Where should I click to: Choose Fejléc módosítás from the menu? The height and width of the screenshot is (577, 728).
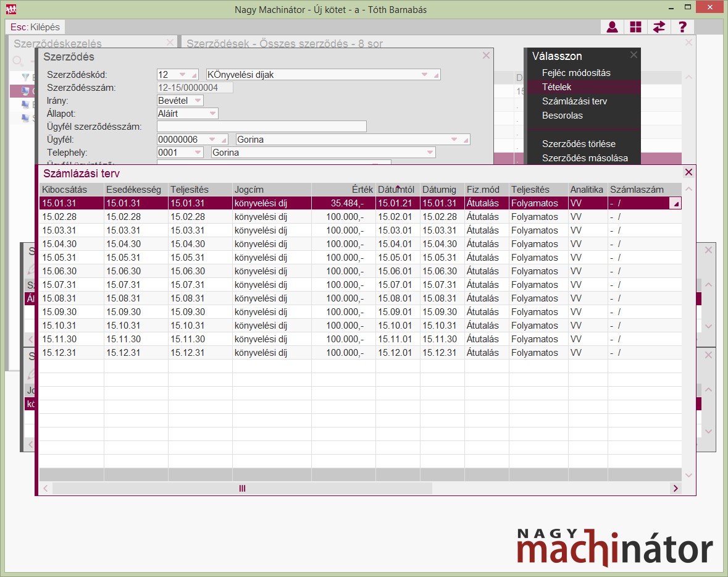pyautogui.click(x=575, y=73)
